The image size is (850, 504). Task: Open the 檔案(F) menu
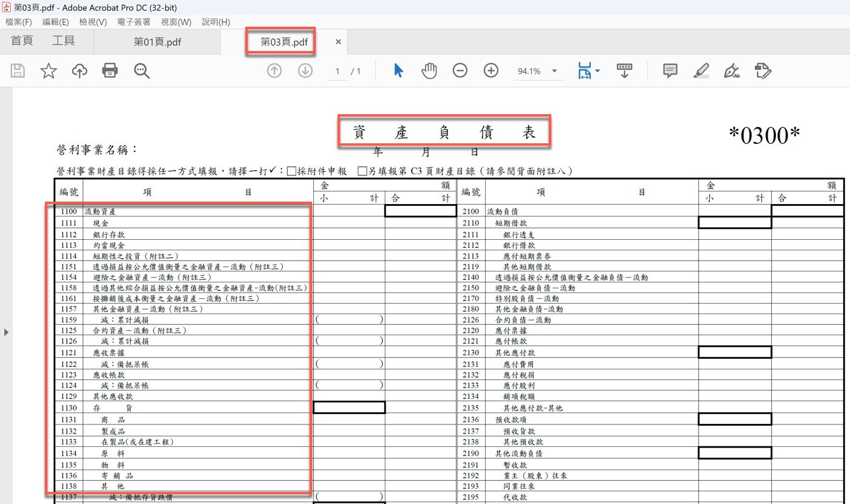pyautogui.click(x=19, y=22)
